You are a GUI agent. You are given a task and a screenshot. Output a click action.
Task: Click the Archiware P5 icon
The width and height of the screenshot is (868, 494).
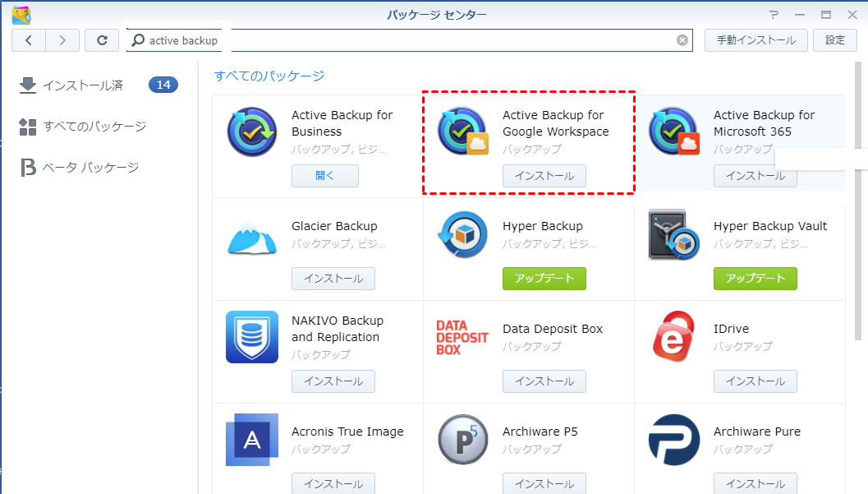pyautogui.click(x=463, y=440)
